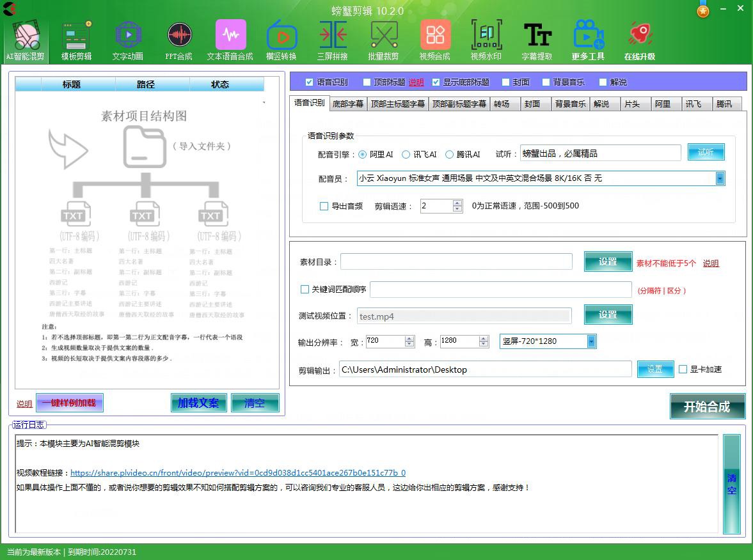This screenshot has width=753, height=560.
Task: Click the 开始合成 start synthesis button
Action: [707, 407]
